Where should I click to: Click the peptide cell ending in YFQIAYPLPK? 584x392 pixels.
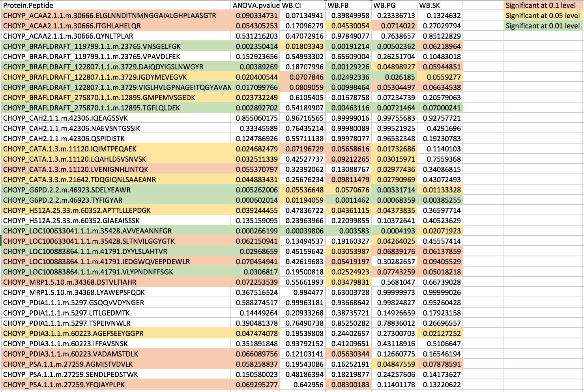click(x=116, y=385)
